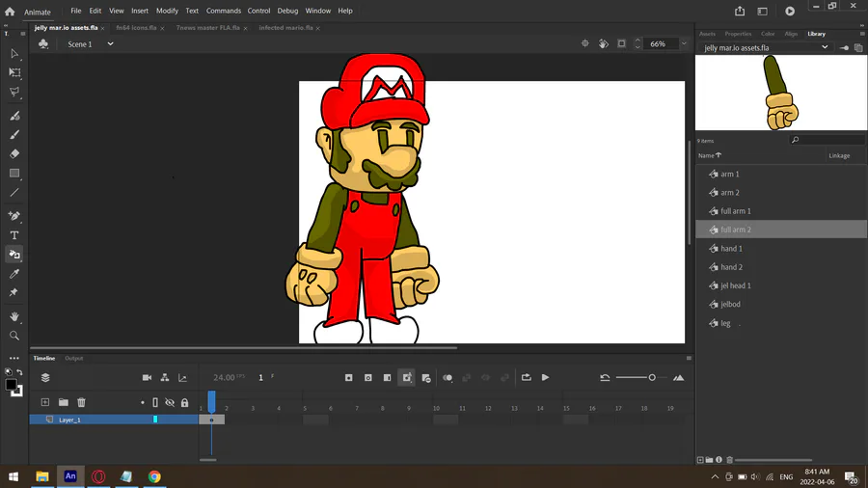This screenshot has width=868, height=488.
Task: Switch to the Properties panel tab
Action: (738, 34)
